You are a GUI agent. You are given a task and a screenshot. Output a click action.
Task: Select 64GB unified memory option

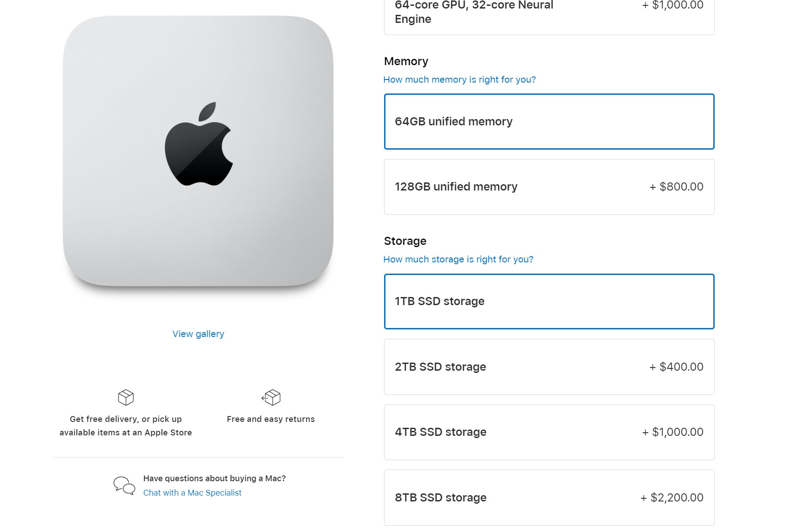pos(549,122)
